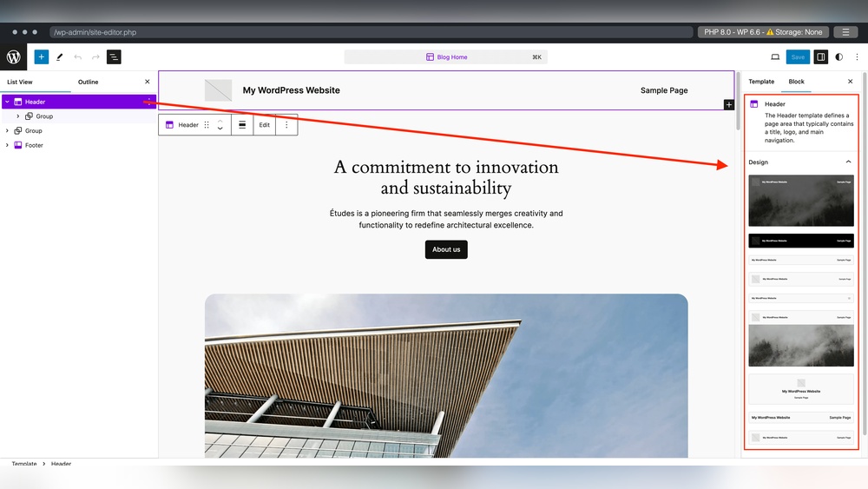
Task: Open the browser hamburger menu
Action: pyautogui.click(x=845, y=32)
